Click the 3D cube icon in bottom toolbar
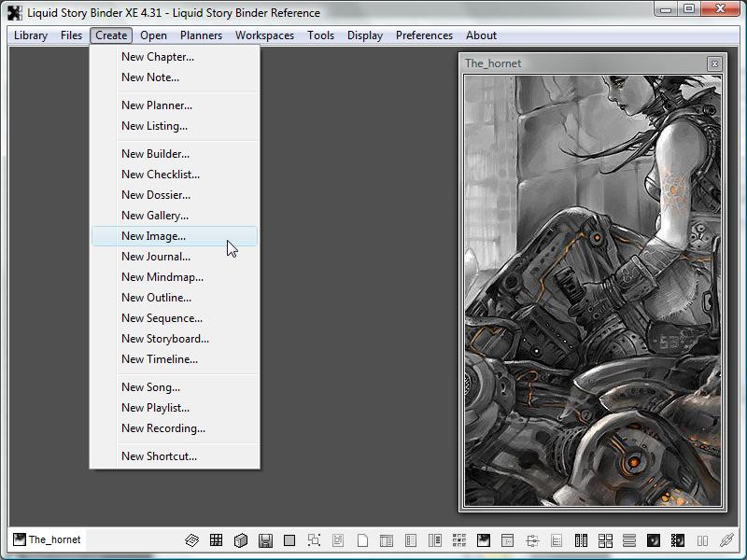This screenshot has height=560, width=747. tap(240, 540)
